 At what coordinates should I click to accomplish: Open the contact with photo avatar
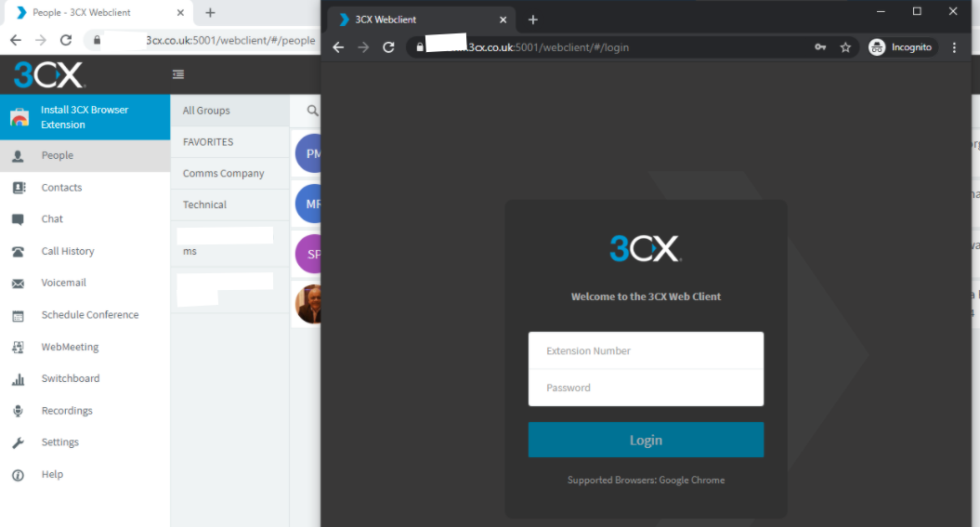coord(308,305)
